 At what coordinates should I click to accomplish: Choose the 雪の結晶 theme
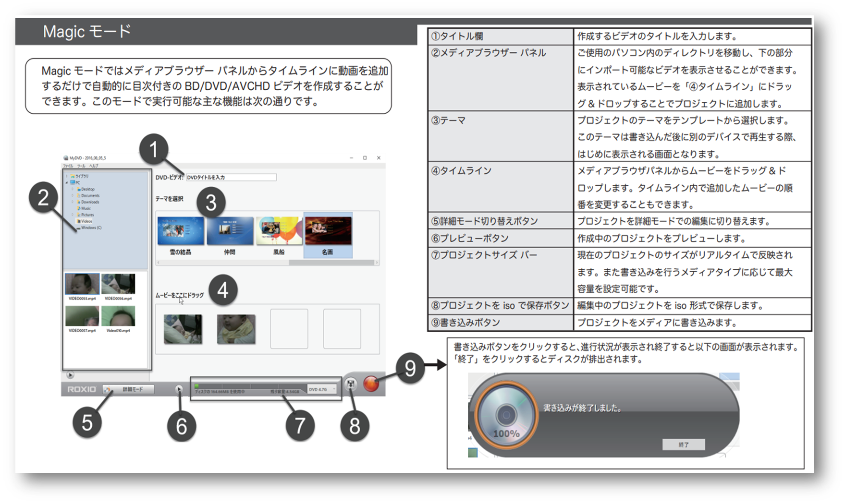coord(181,236)
